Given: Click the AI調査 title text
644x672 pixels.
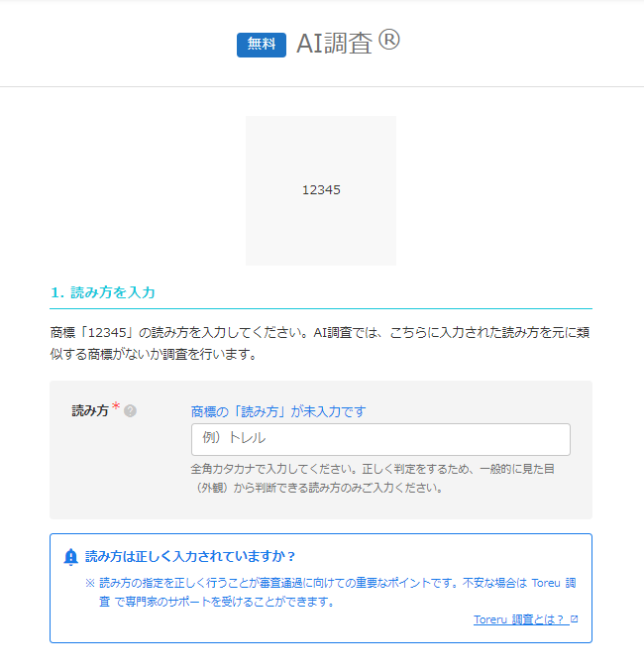Looking at the screenshot, I should pos(334,44).
